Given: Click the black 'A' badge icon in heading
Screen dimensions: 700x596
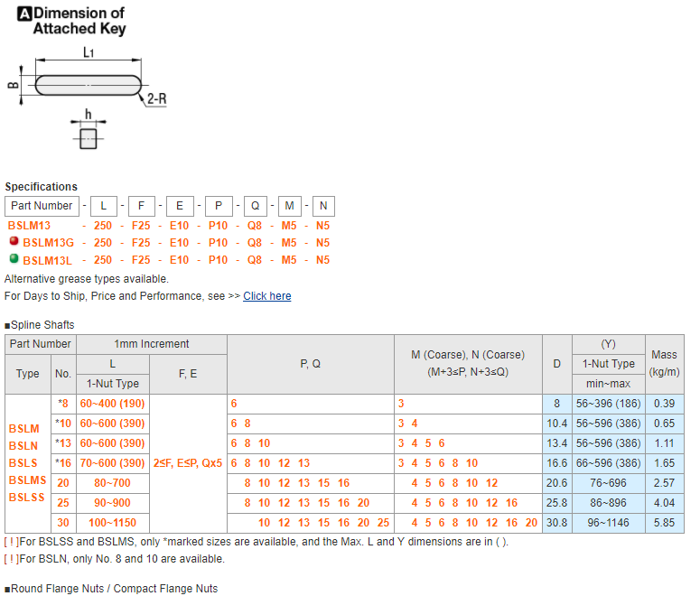Looking at the screenshot, I should (24, 14).
